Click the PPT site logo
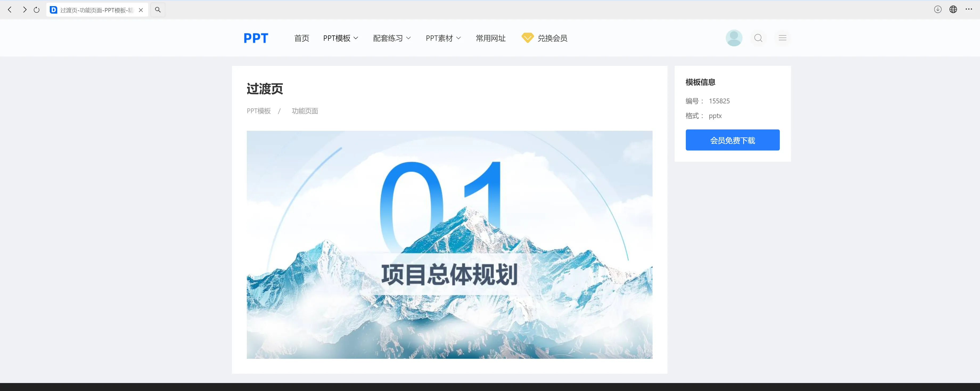 point(256,38)
